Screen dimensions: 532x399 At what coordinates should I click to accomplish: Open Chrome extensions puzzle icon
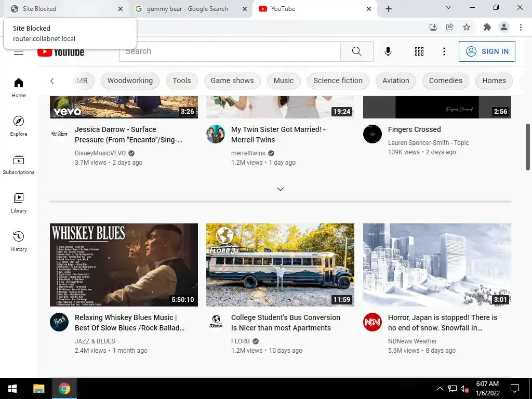(x=487, y=27)
